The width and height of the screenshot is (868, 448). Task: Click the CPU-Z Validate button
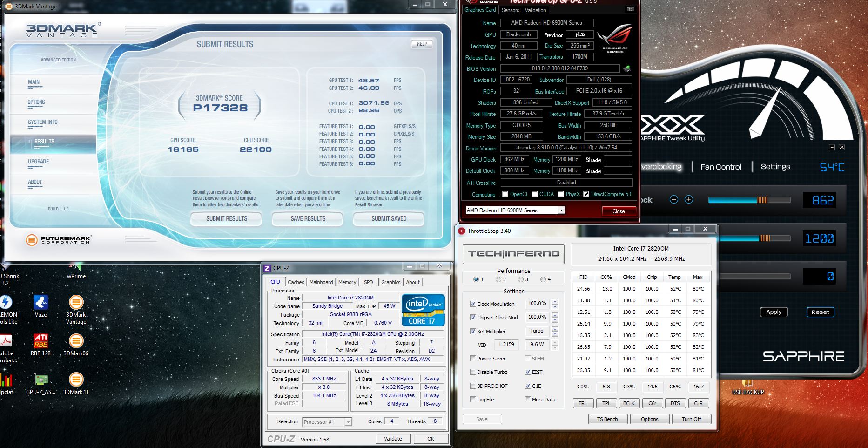[393, 439]
